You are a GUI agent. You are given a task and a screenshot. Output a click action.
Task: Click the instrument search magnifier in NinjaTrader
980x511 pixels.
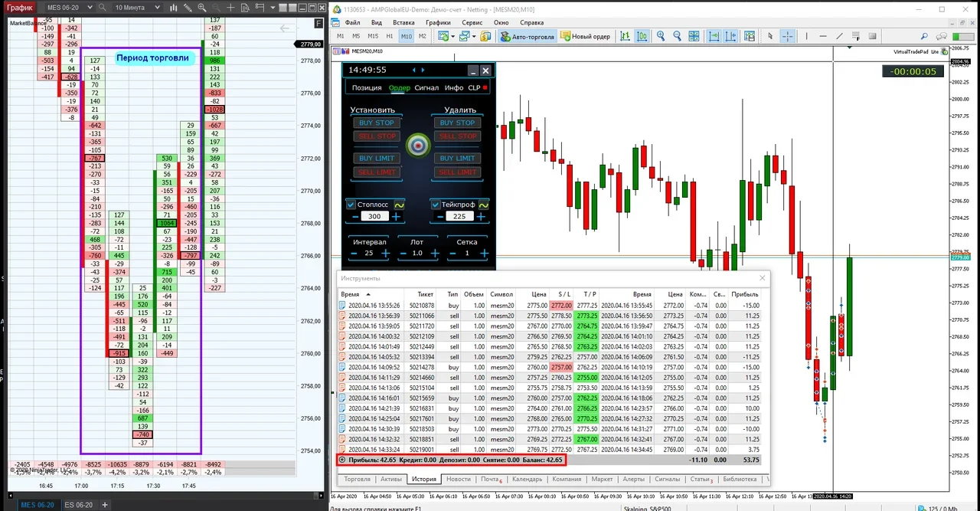102,8
